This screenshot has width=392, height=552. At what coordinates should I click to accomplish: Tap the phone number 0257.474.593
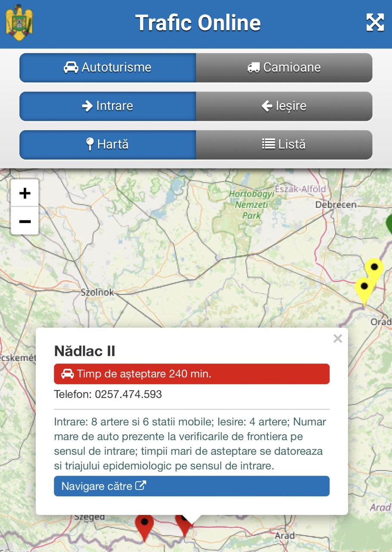(x=128, y=394)
